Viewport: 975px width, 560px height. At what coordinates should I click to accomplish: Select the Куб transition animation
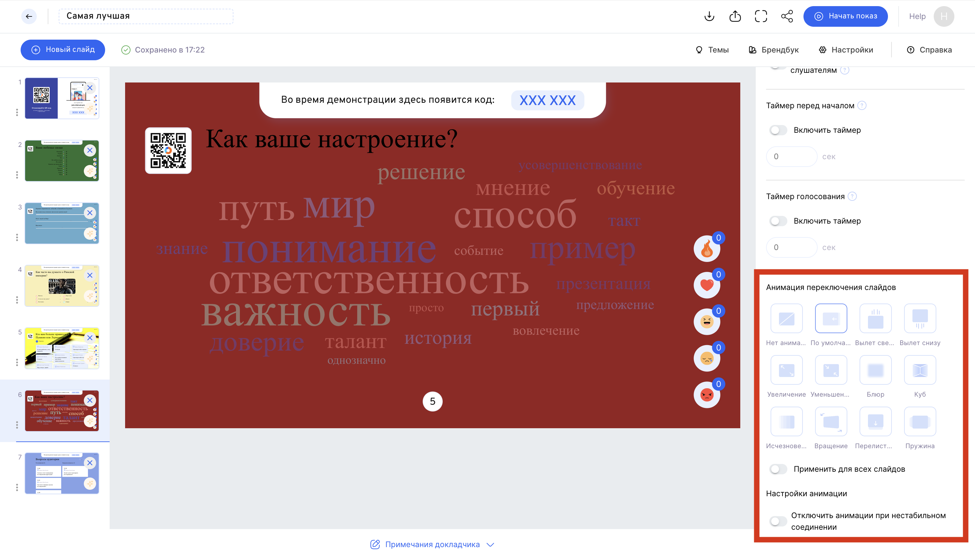(920, 371)
